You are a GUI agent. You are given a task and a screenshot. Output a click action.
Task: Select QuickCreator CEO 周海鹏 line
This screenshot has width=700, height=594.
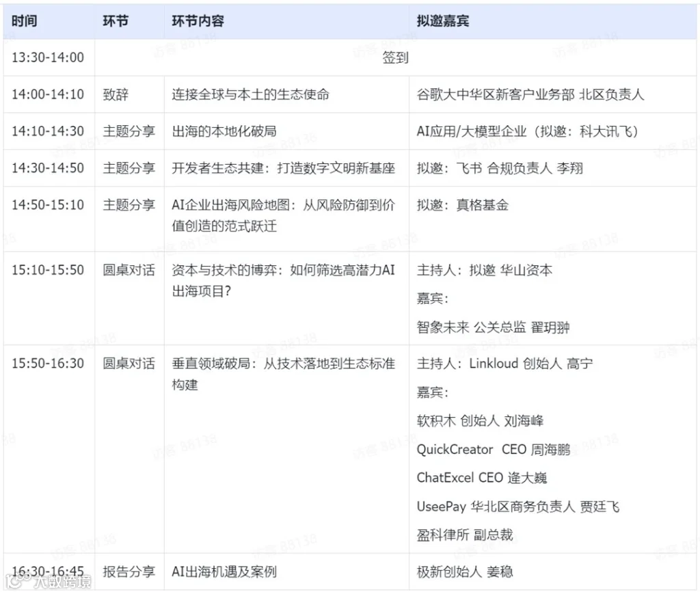click(x=494, y=449)
